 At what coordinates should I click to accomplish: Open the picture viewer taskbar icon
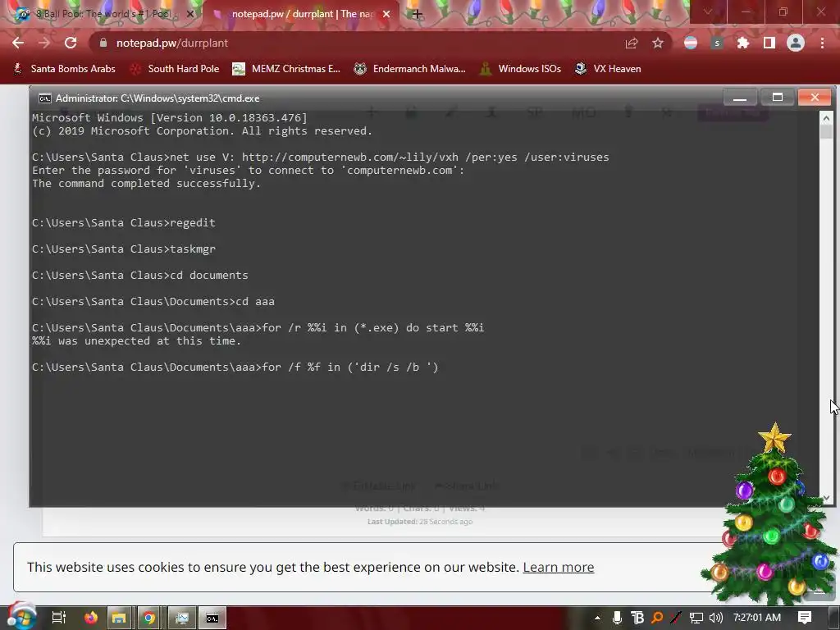(x=181, y=618)
